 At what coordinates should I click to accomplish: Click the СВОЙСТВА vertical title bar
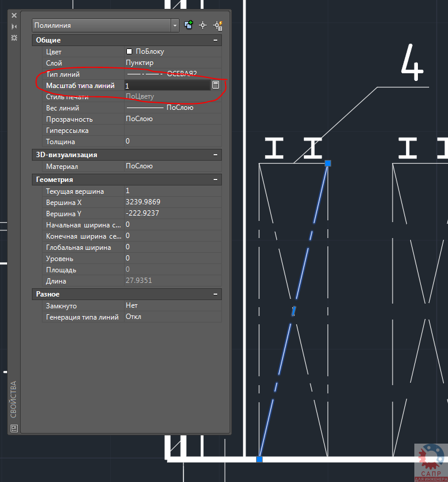click(x=14, y=399)
